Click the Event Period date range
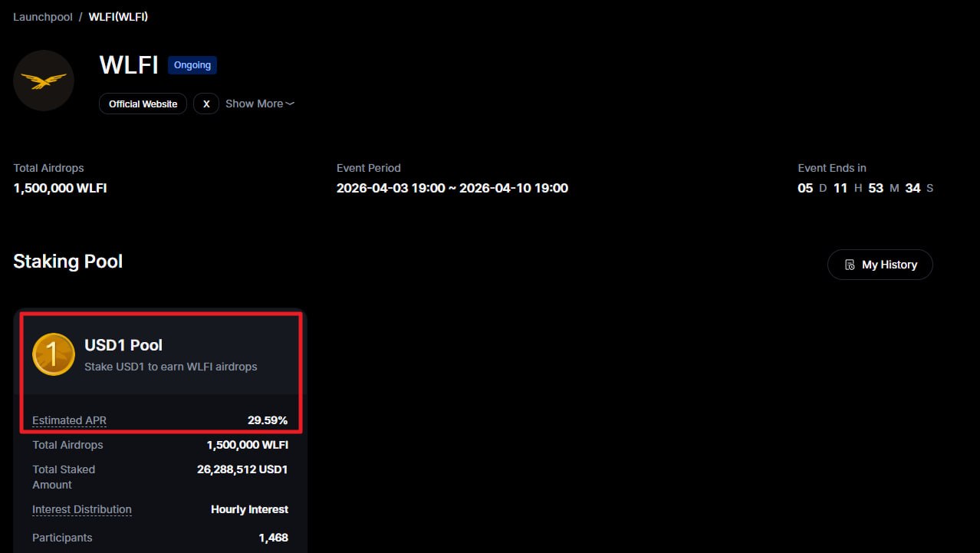 [x=452, y=188]
